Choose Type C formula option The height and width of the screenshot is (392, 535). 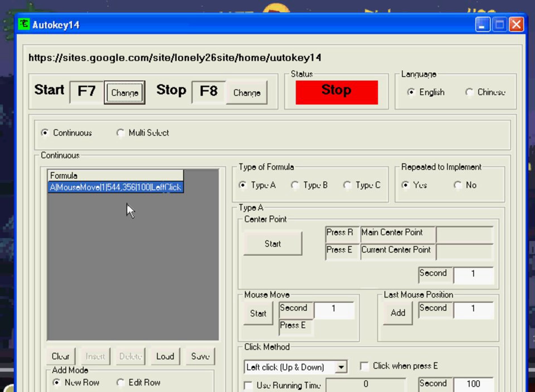pyautogui.click(x=347, y=185)
